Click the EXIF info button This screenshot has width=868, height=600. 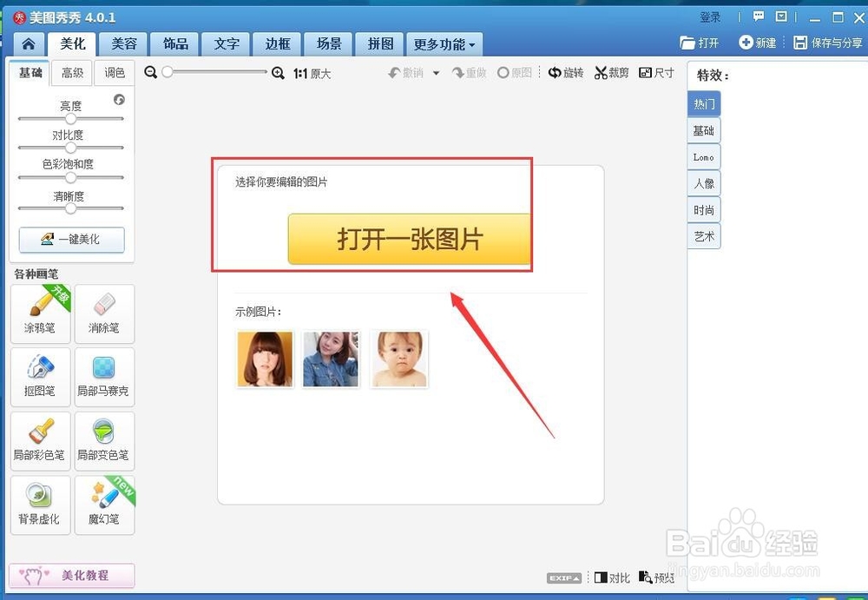[564, 577]
